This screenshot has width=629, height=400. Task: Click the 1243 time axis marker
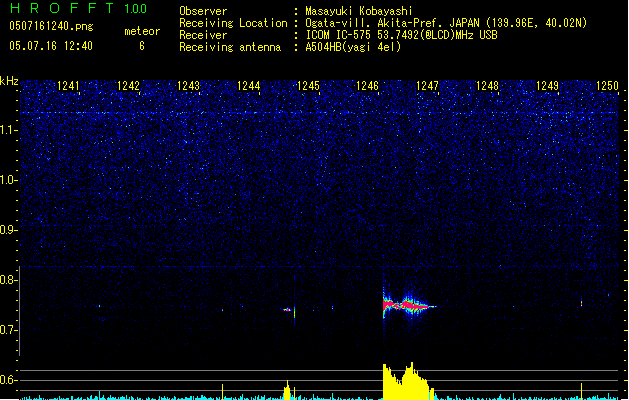[188, 86]
